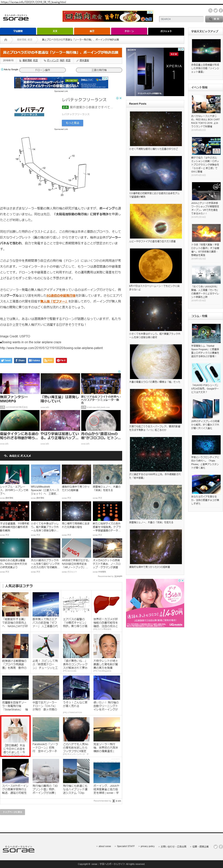Screen dimensions: 223x868
Task: Click the Twitter icon in top header
Action: tap(216, 11)
